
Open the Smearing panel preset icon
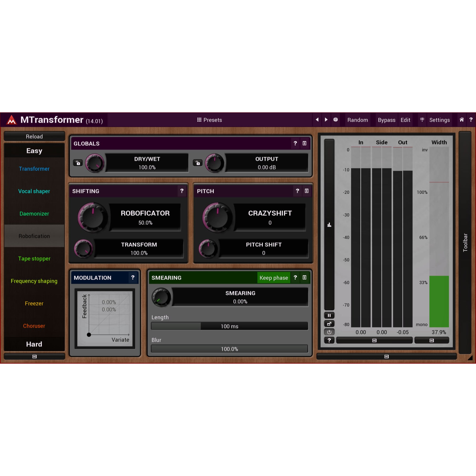[305, 278]
